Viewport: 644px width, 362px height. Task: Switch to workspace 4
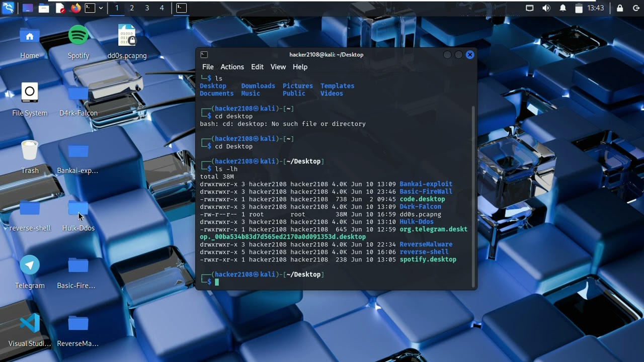162,8
